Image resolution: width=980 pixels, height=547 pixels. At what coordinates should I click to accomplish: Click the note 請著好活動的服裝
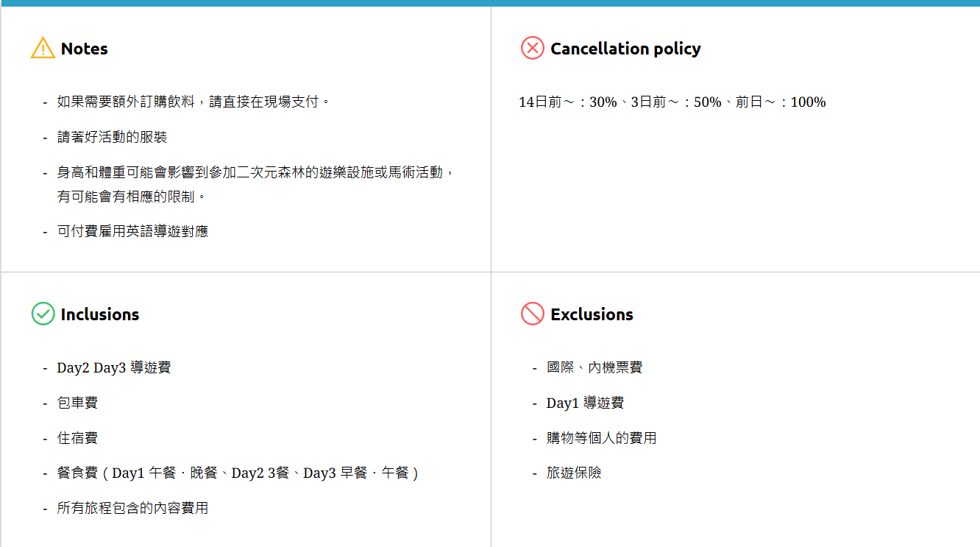112,137
